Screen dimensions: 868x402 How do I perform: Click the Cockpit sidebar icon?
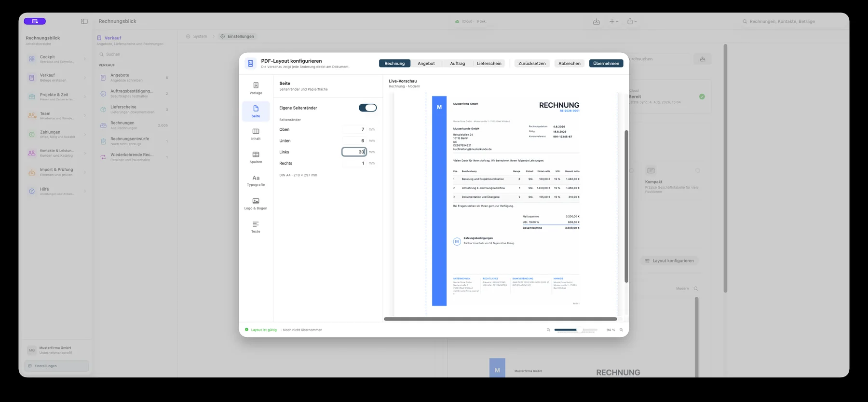[32, 59]
